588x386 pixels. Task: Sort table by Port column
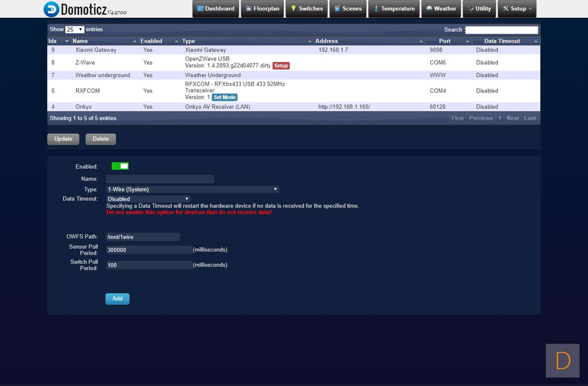click(x=449, y=41)
